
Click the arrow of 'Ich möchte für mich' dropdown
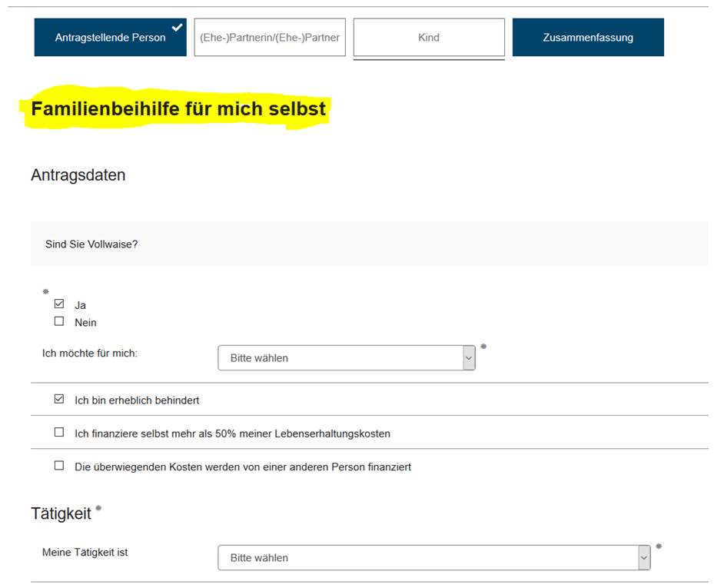tap(468, 358)
